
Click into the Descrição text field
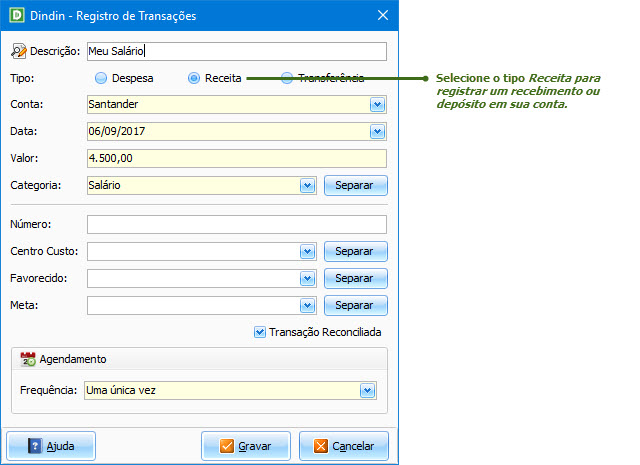[x=237, y=51]
